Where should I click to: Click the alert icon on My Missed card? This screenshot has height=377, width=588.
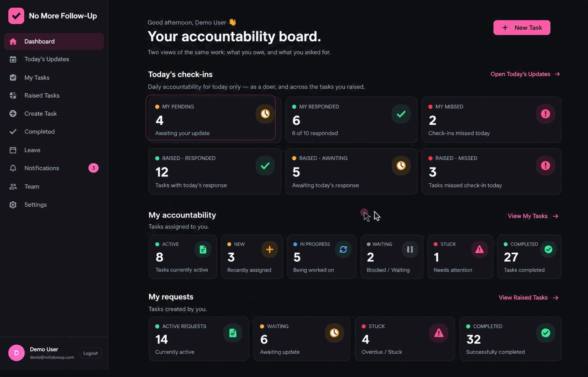(x=546, y=114)
